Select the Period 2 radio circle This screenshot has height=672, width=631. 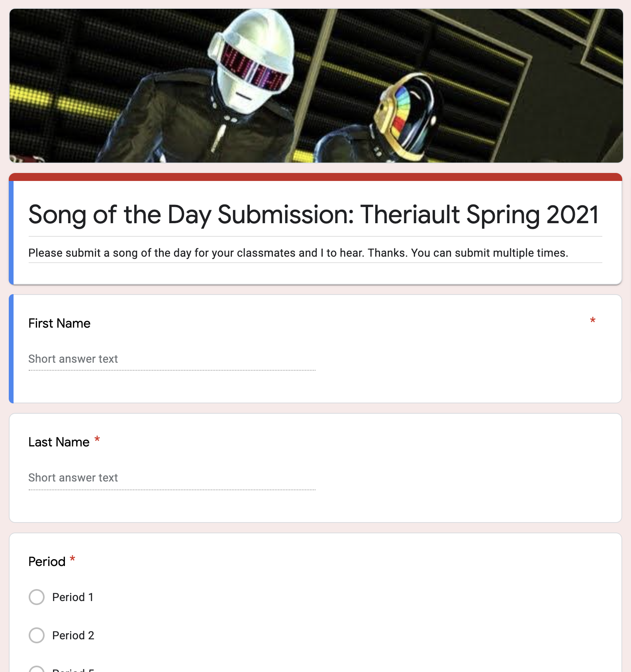(37, 635)
